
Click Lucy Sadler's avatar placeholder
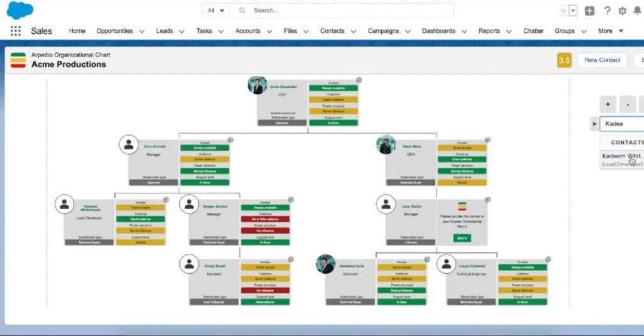click(386, 204)
